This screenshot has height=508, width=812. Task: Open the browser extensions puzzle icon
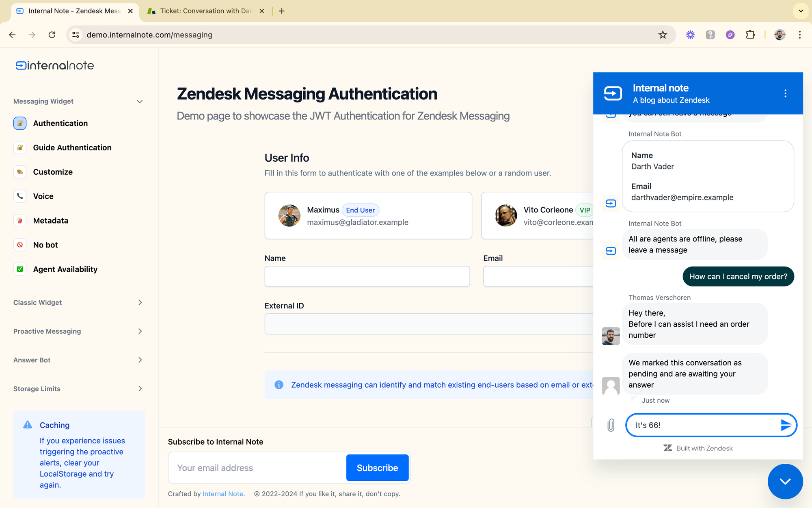click(750, 35)
